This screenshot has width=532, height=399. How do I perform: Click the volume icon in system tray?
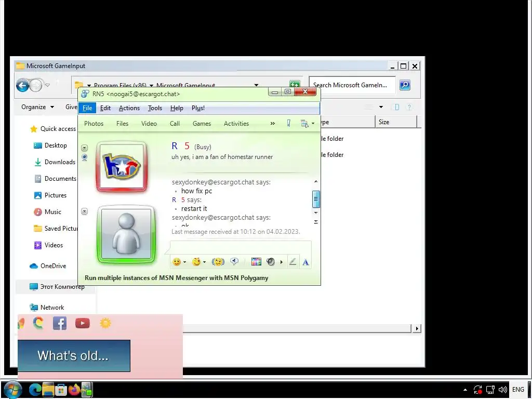point(502,390)
